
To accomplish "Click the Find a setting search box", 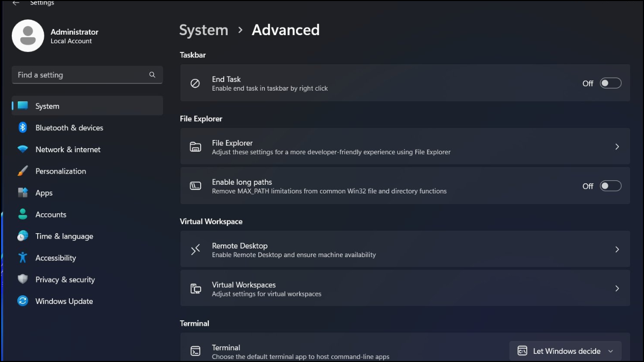I will point(87,75).
